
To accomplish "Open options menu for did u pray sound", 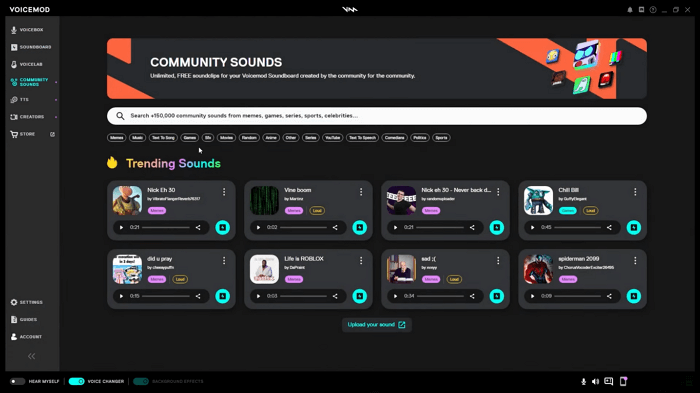I will click(x=224, y=261).
